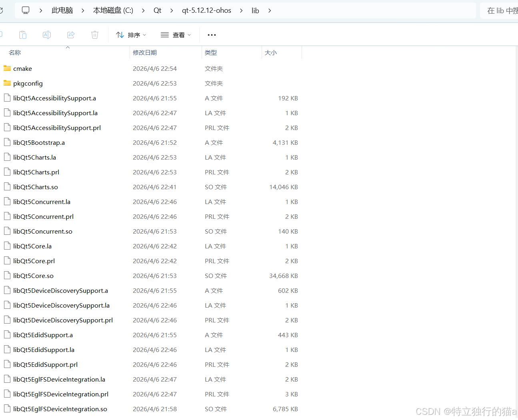Viewport: 518px width, 420px height.
Task: Open the View (查看) dropdown
Action: [x=176, y=35]
